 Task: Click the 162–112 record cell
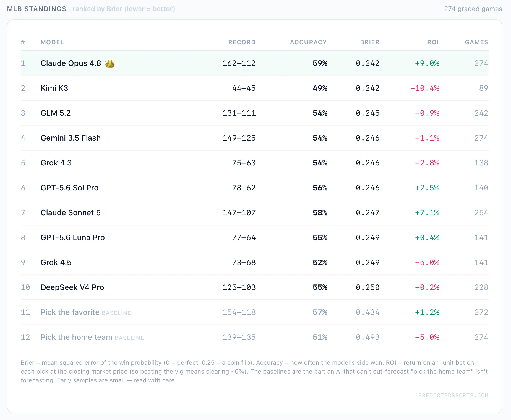[x=239, y=63]
